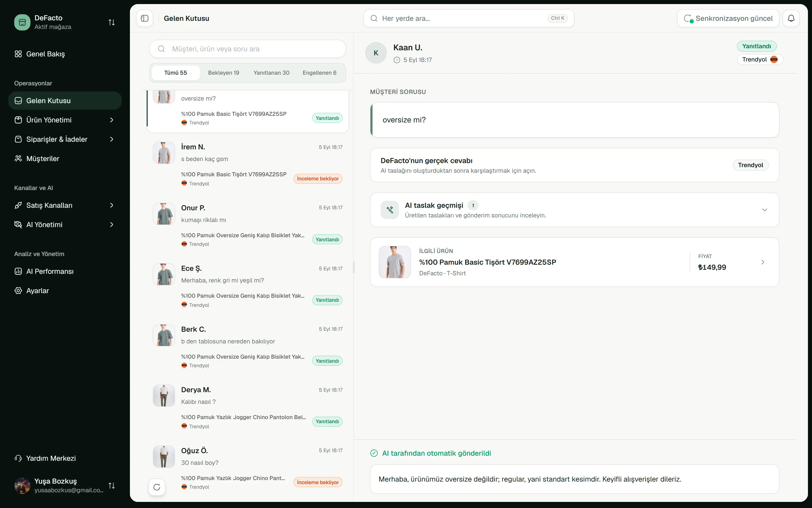
Task: Open Onur P. product thumbnail
Action: tap(164, 214)
